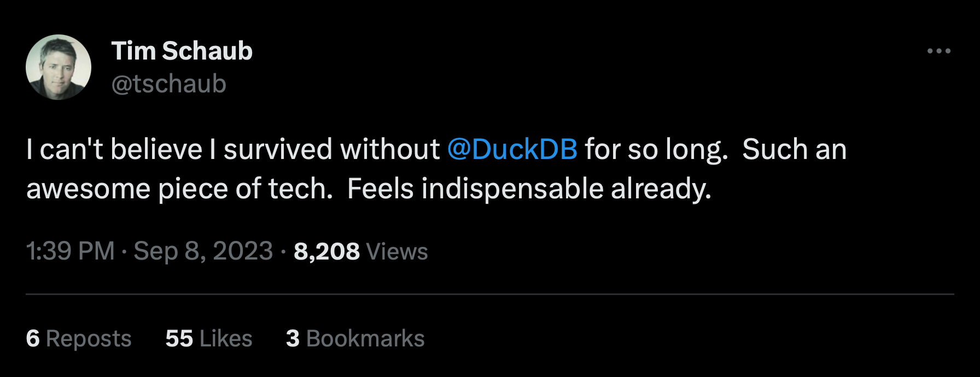The image size is (980, 377).
Task: Click the 3 Bookmarks counter
Action: point(355,339)
